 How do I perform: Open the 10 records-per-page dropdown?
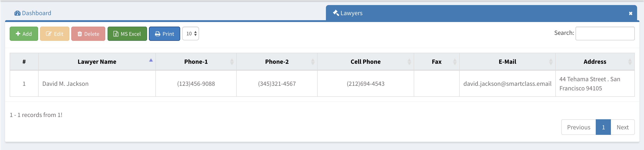[191, 33]
